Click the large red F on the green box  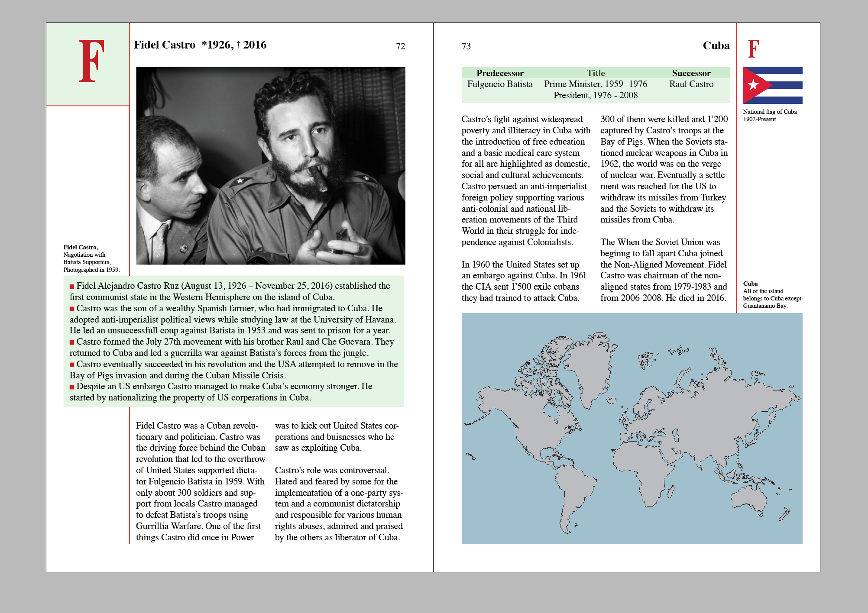point(91,61)
